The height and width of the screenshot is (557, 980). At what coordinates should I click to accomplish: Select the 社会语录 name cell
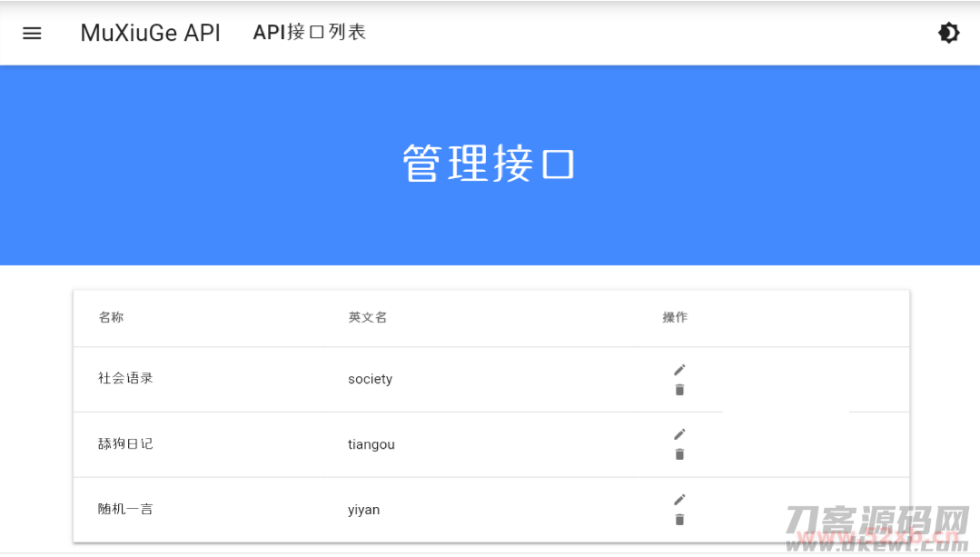coord(125,378)
